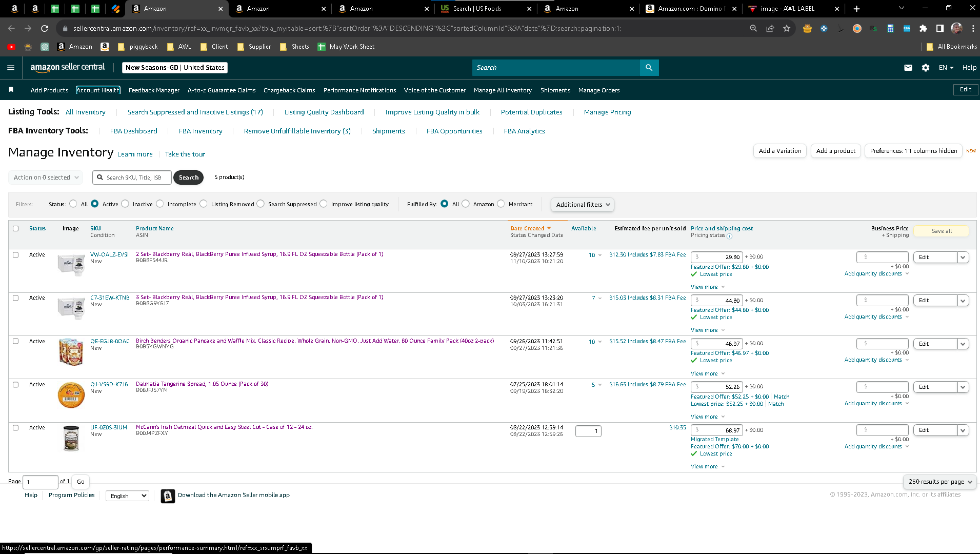Open thumbnail of Birch Benders Pancake Mix

click(71, 352)
